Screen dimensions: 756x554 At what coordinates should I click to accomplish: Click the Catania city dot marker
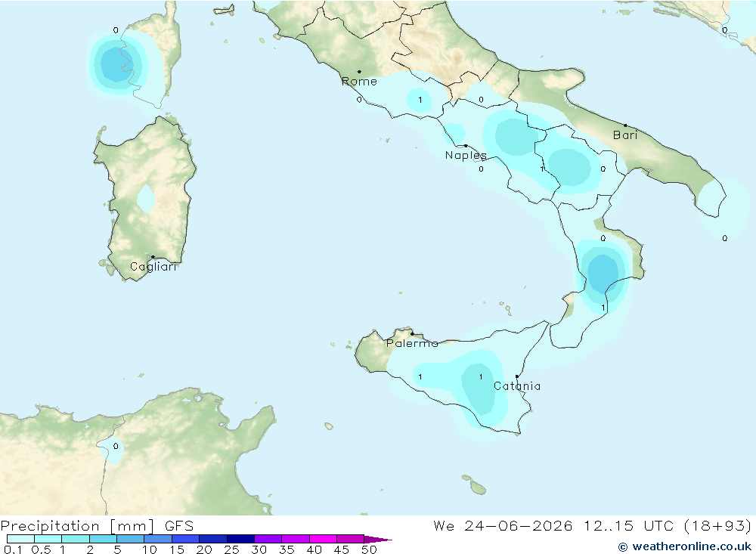tap(517, 376)
